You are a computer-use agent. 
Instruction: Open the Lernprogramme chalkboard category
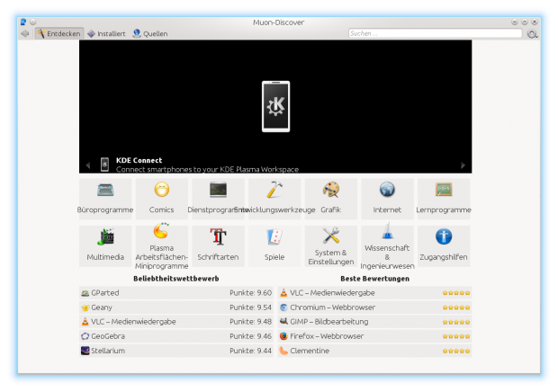[x=444, y=199]
